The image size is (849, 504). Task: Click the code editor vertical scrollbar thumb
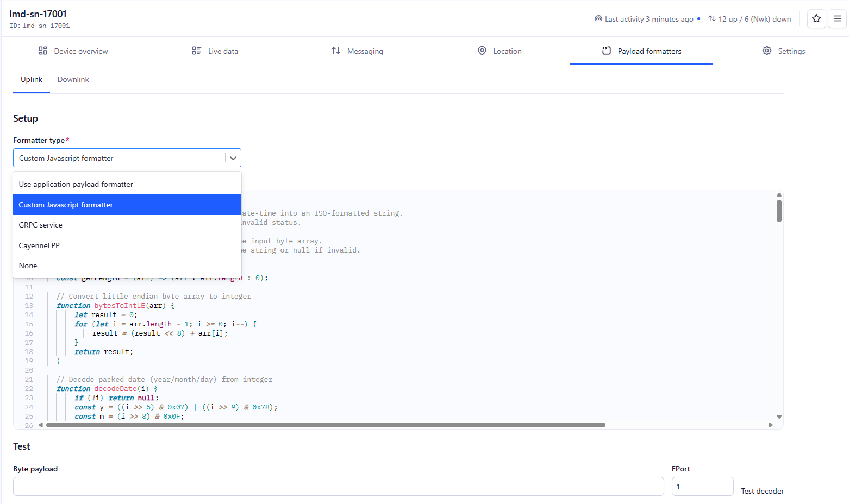[779, 211]
